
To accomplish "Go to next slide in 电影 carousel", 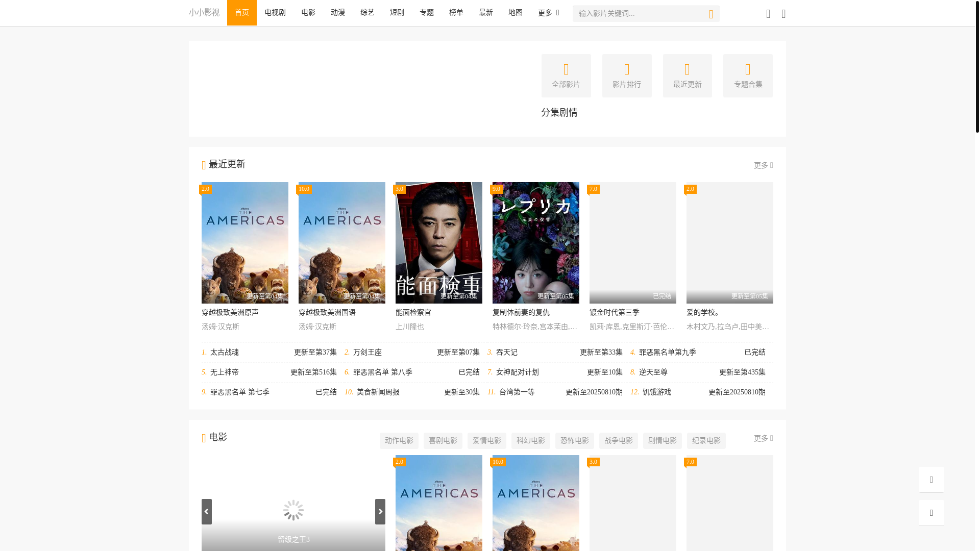I will point(380,512).
